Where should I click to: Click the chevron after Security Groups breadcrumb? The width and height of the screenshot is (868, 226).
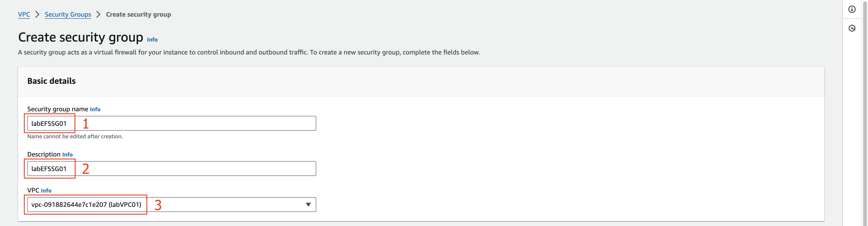98,15
